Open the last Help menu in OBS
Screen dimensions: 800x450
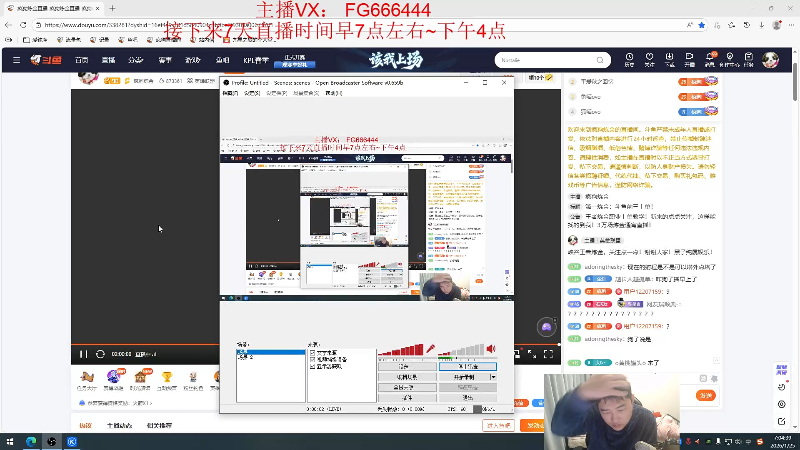tap(333, 93)
